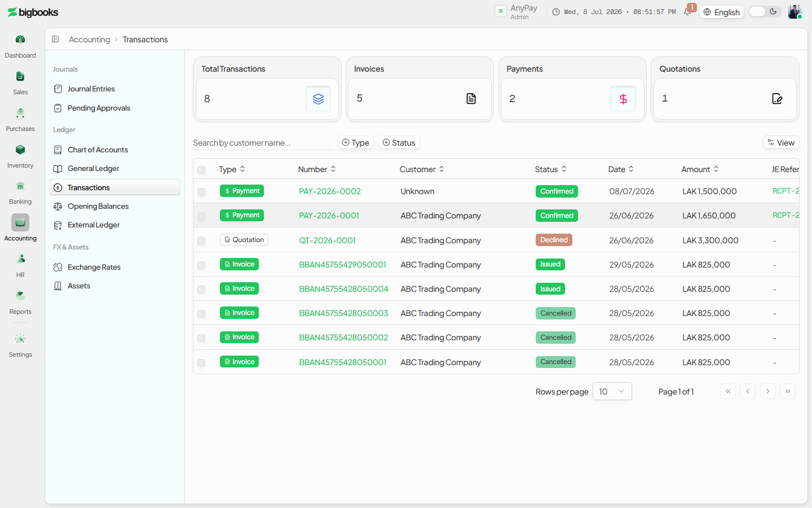Go to the last page
Viewport: 812px width, 508px height.
pos(788,391)
